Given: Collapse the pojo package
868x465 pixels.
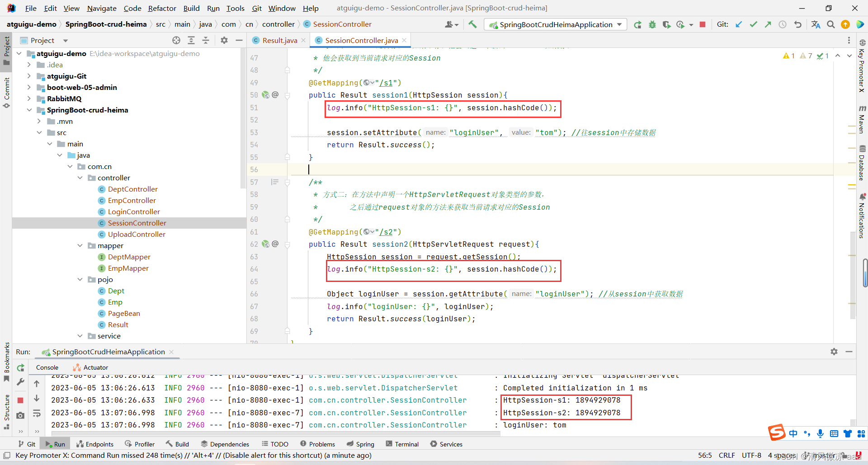Looking at the screenshot, I should (80, 280).
